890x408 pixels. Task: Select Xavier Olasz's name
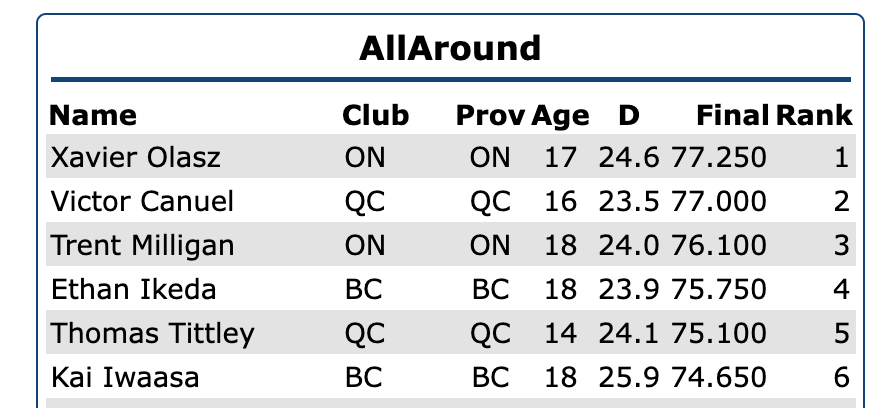point(136,158)
